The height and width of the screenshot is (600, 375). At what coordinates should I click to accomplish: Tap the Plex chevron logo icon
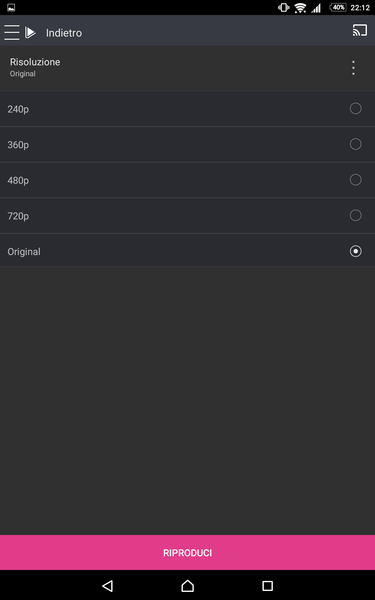coord(30,33)
